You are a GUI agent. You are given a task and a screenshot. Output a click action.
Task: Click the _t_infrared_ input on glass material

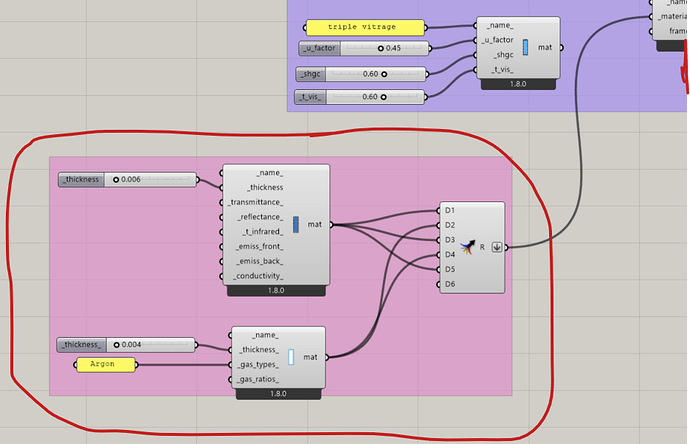[262, 232]
